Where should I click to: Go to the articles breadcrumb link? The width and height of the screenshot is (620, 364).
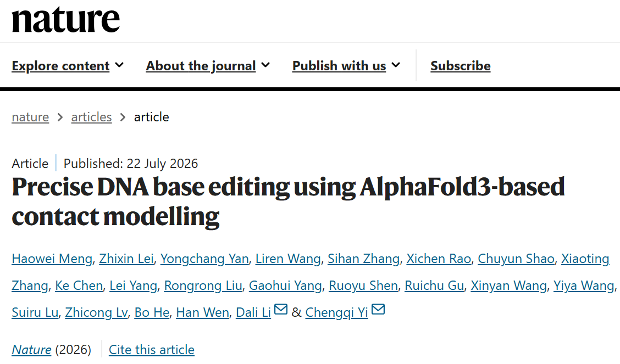pos(91,117)
